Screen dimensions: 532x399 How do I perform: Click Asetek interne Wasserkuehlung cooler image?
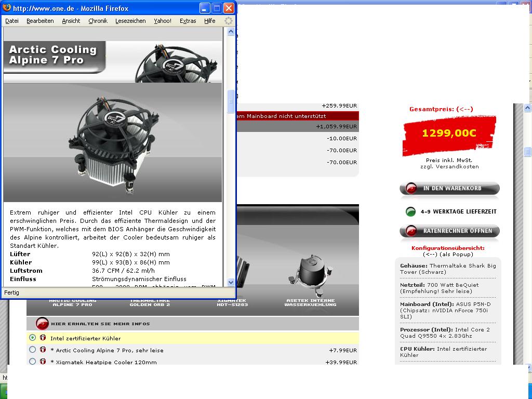point(310,275)
